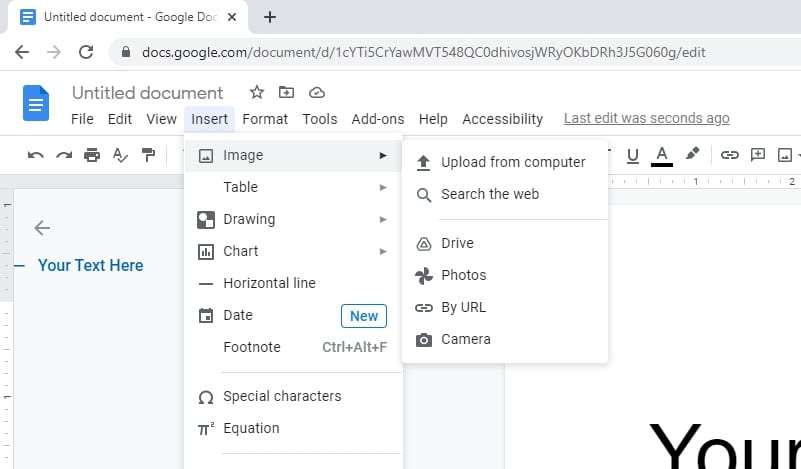Insert image using Camera

point(505,339)
